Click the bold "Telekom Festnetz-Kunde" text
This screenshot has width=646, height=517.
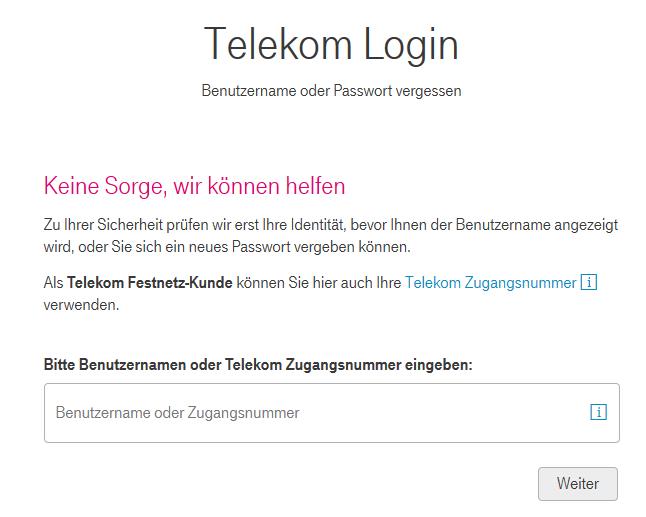point(150,283)
